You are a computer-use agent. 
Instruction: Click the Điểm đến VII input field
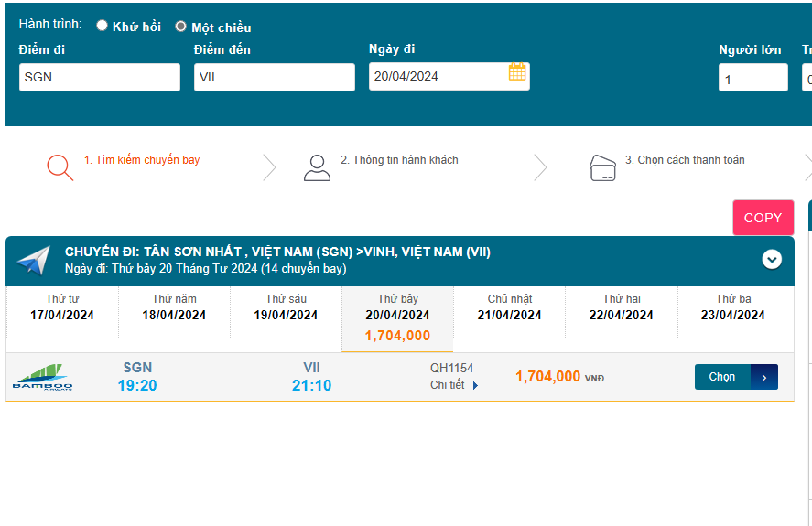(275, 78)
